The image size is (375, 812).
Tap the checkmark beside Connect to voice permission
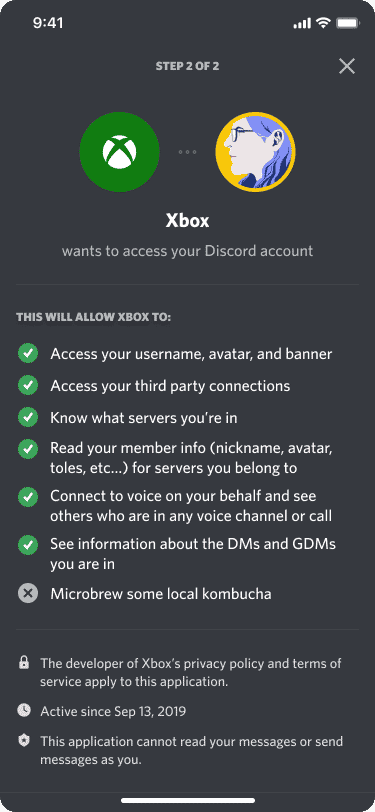point(28,497)
